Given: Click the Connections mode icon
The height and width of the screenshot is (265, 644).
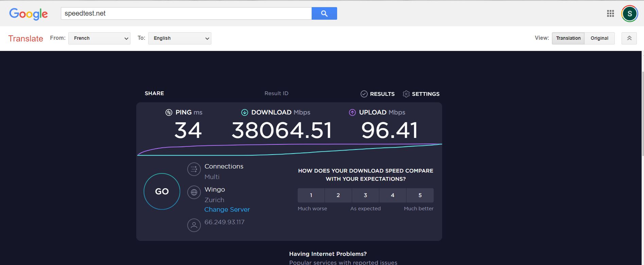Looking at the screenshot, I should [x=194, y=169].
